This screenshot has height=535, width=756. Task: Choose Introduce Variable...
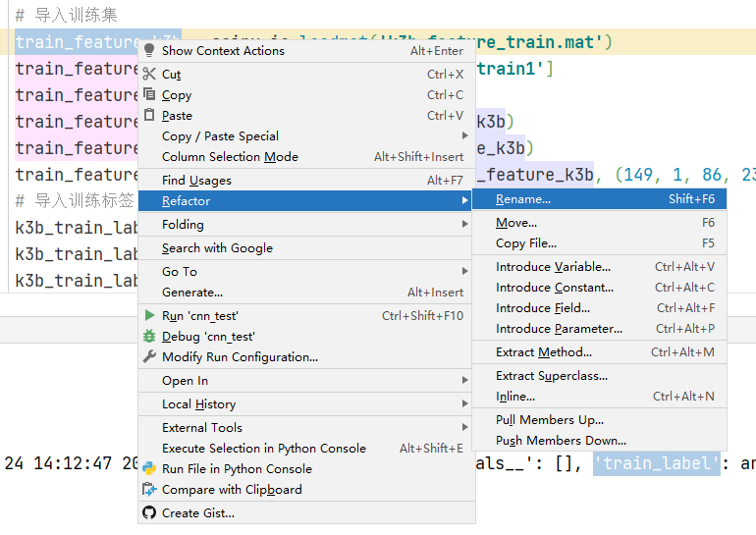(599, 267)
